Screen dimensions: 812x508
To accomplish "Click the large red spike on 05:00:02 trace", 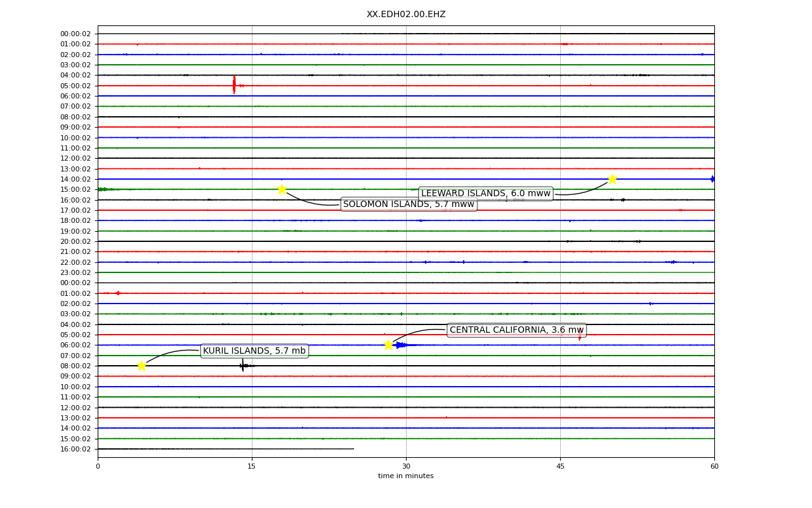I will 234,84.
